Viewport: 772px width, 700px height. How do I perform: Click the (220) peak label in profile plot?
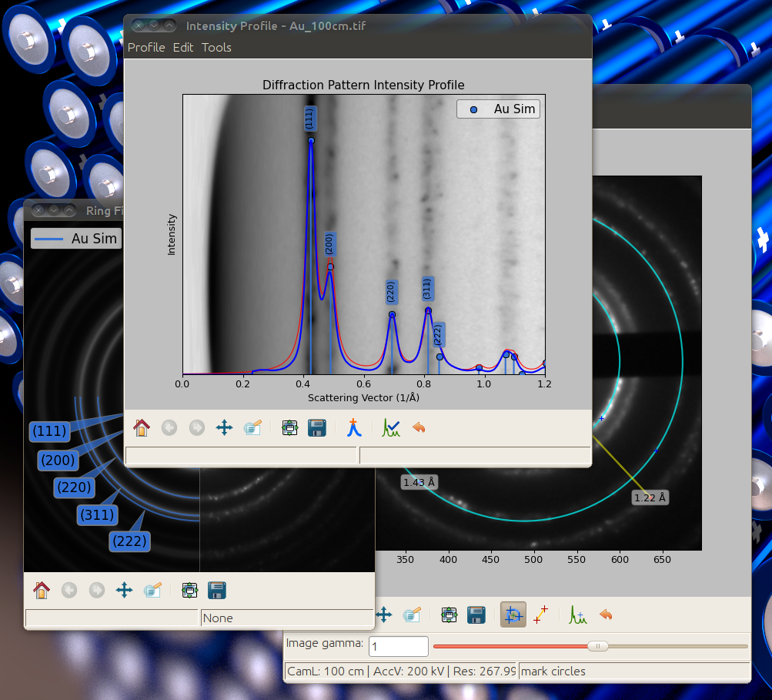pyautogui.click(x=391, y=292)
